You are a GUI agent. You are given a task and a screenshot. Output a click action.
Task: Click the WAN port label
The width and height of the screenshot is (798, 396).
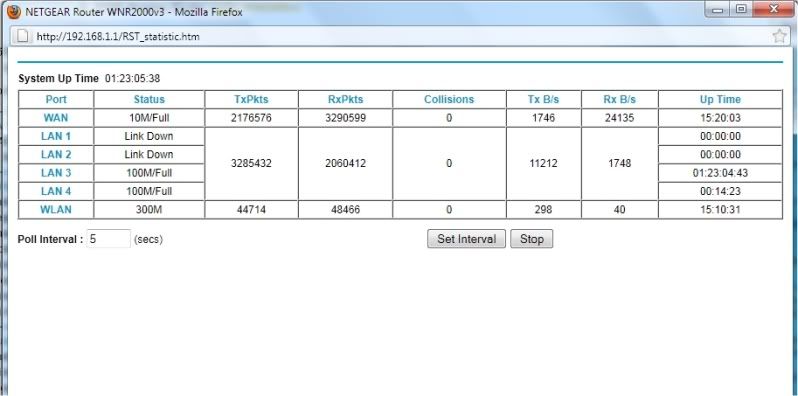pyautogui.click(x=56, y=118)
